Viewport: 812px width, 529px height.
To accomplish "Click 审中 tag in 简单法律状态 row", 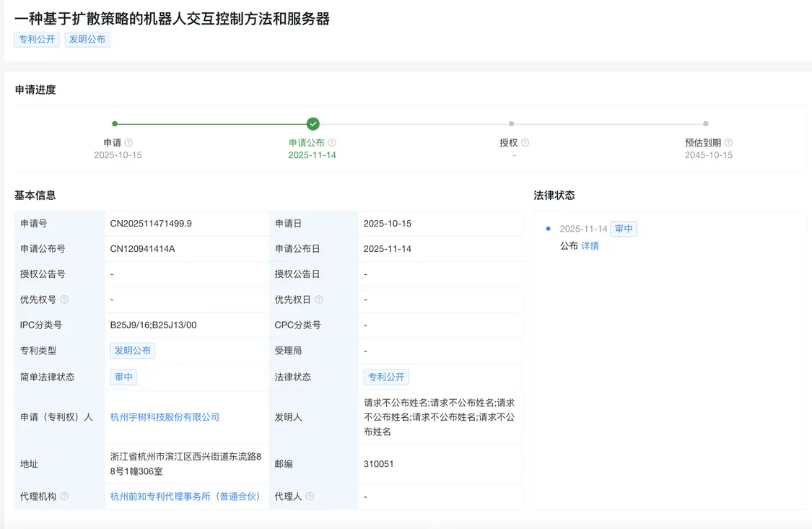I will pyautogui.click(x=123, y=377).
